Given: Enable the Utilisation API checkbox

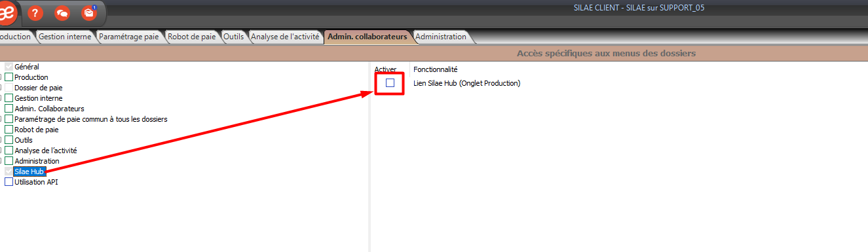Looking at the screenshot, I should 9,182.
